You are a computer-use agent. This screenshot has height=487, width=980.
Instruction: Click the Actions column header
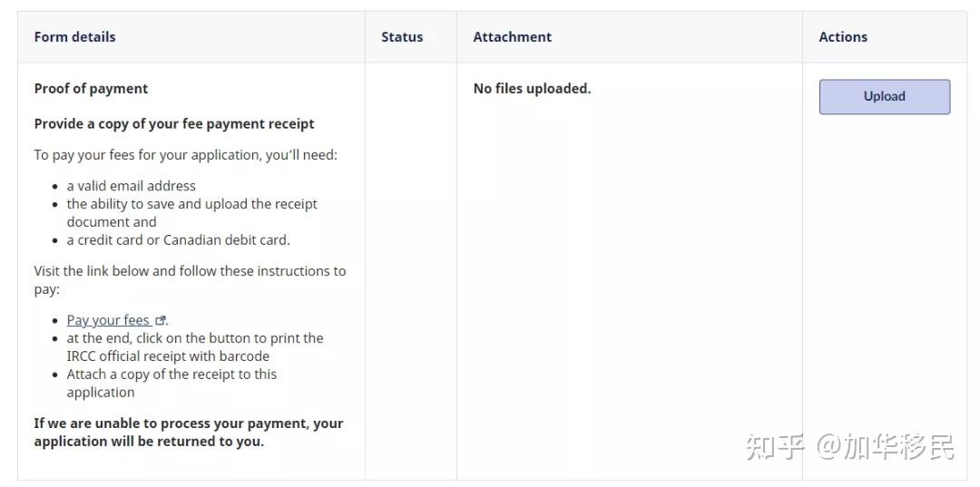(x=843, y=37)
